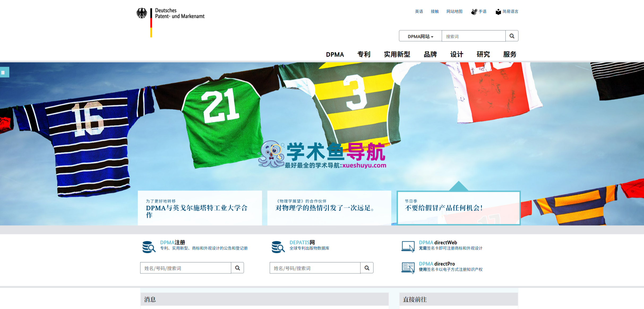Click the header search magnifier button
Screen dimensions: 644x309
point(512,36)
